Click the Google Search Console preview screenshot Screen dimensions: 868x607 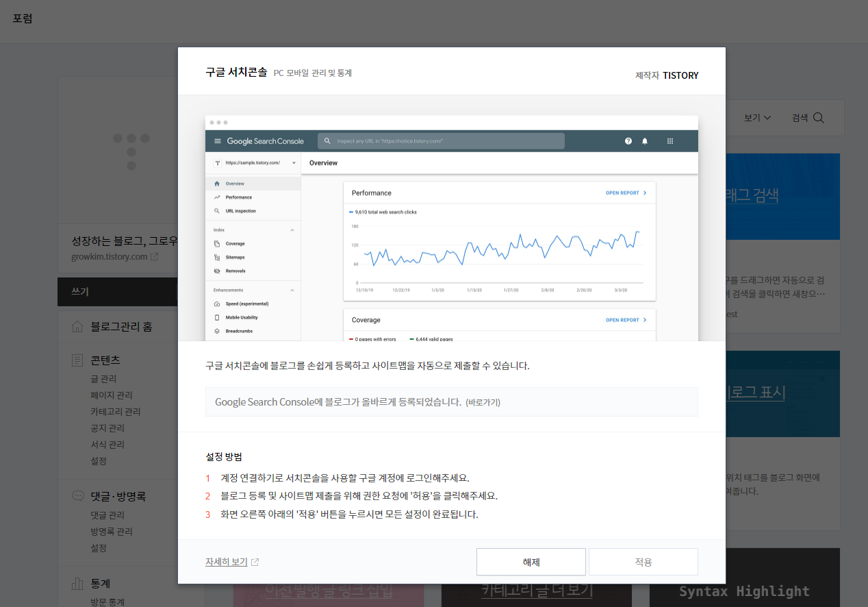click(x=452, y=228)
